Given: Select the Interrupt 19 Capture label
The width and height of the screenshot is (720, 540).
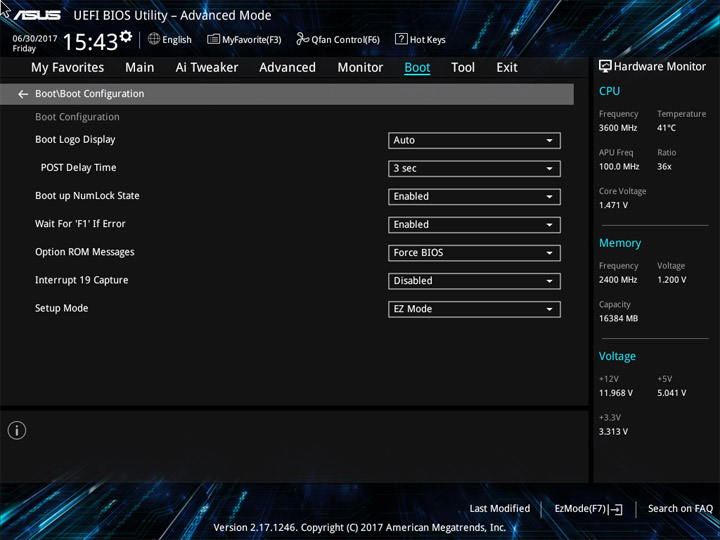Looking at the screenshot, I should [82, 280].
